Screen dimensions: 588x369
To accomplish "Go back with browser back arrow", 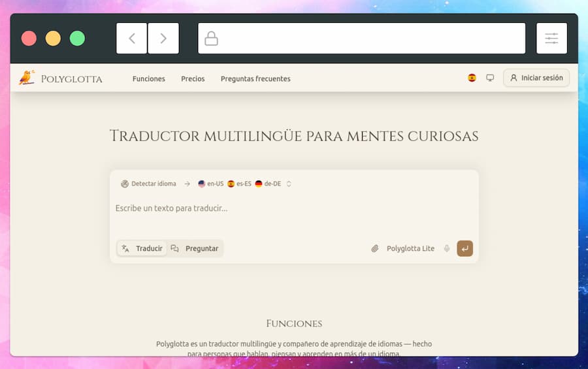I will (131, 39).
